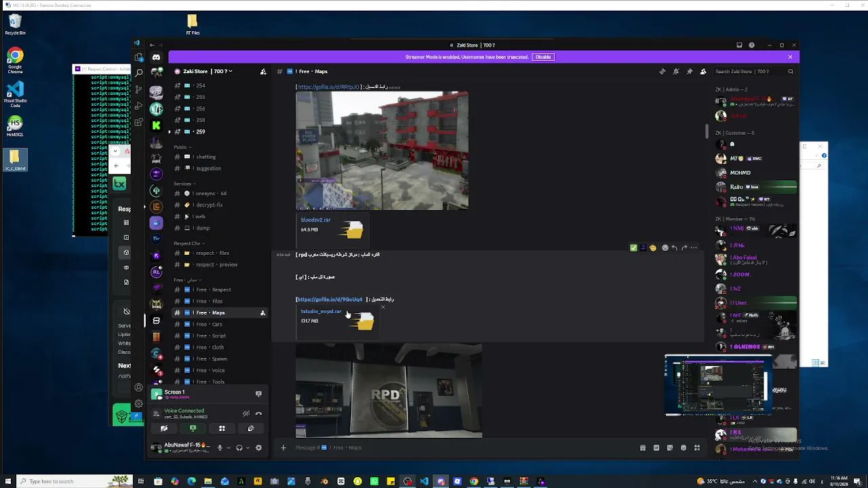Open headphone output options arrow
The height and width of the screenshot is (488, 868).
[248, 447]
